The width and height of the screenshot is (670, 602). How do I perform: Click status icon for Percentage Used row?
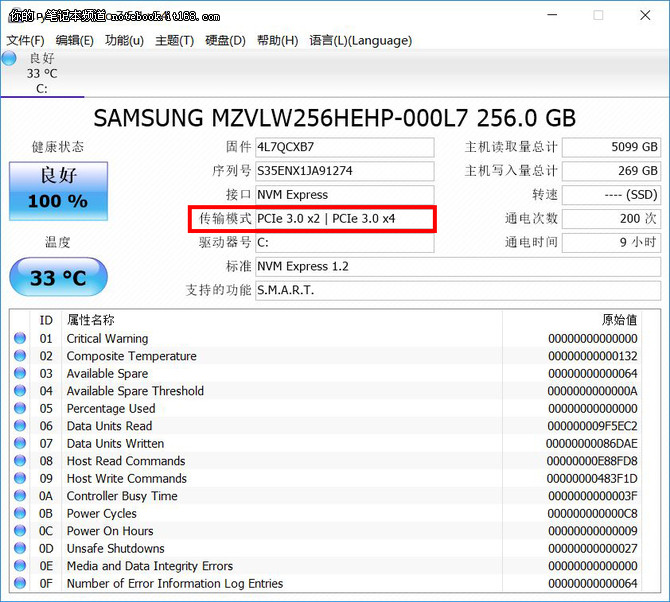point(20,408)
